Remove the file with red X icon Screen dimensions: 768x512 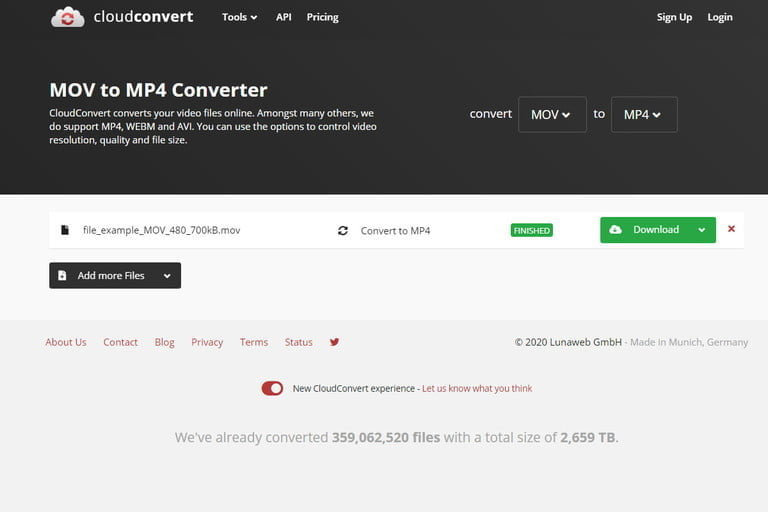(x=731, y=229)
